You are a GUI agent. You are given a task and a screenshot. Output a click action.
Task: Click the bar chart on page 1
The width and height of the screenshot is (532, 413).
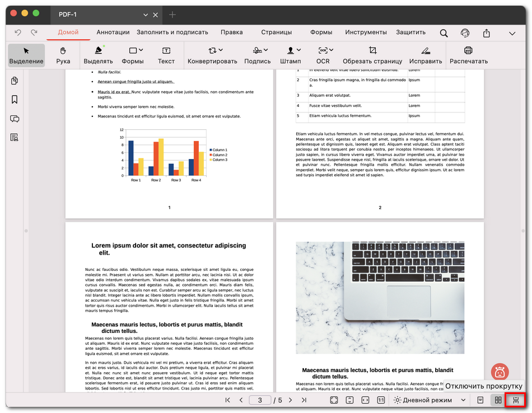(x=173, y=155)
